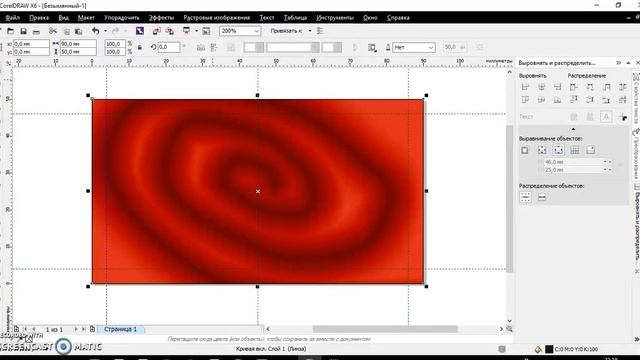Open the Привязать к dropdown

coord(309,31)
